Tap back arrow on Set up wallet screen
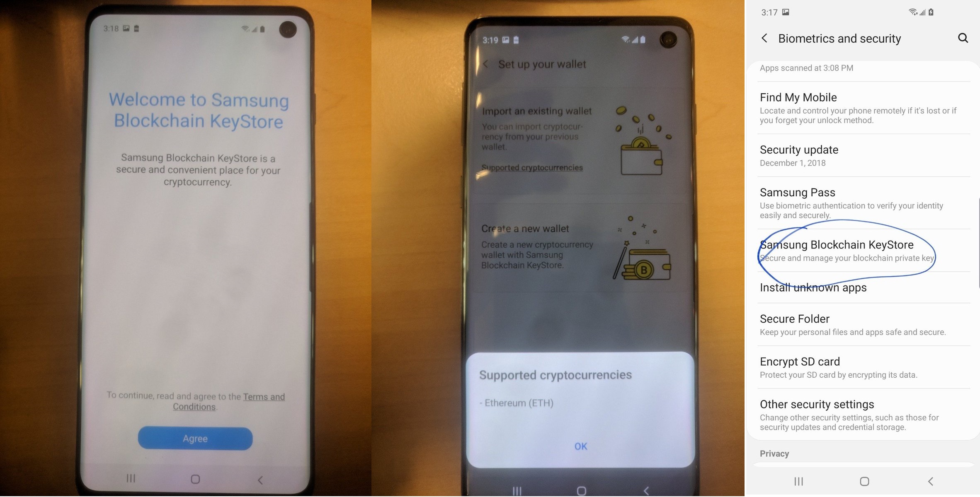 (x=486, y=63)
